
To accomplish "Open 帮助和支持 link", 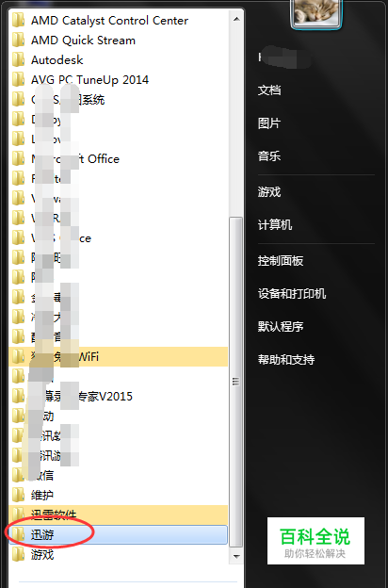I will [286, 360].
